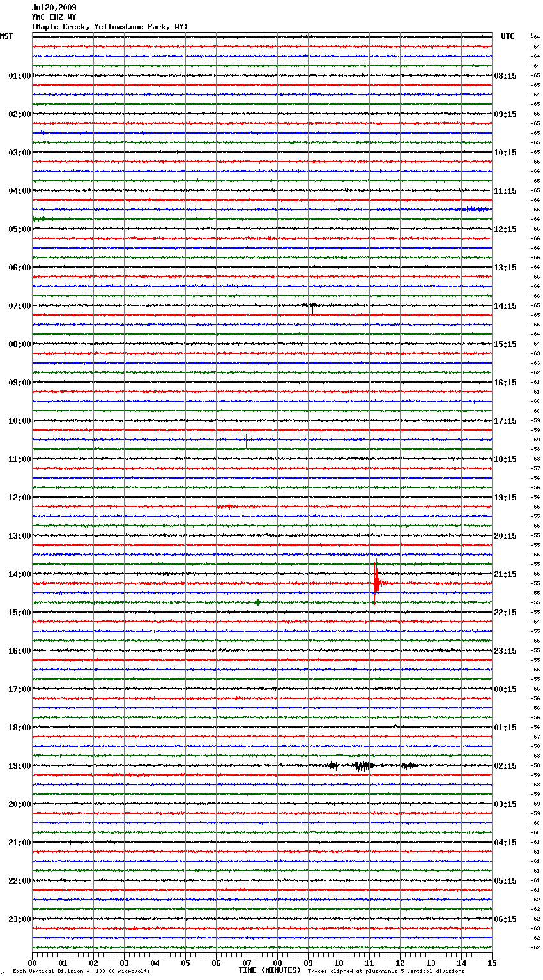This screenshot has height=980, width=543.
Task: Select the 11:00 MST row label
Action: [x=20, y=459]
